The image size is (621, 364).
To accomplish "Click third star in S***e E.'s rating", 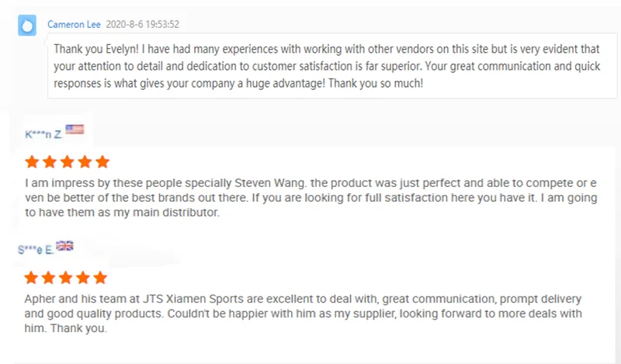I will point(68,278).
